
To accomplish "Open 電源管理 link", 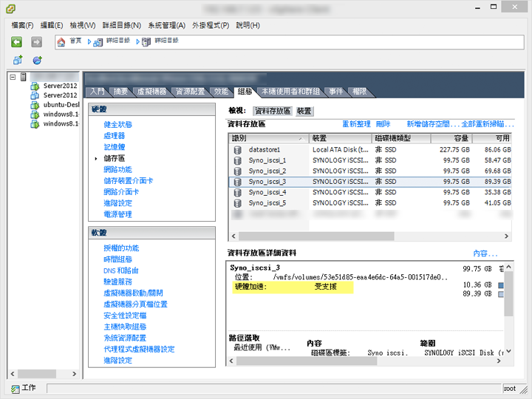I will tap(117, 214).
